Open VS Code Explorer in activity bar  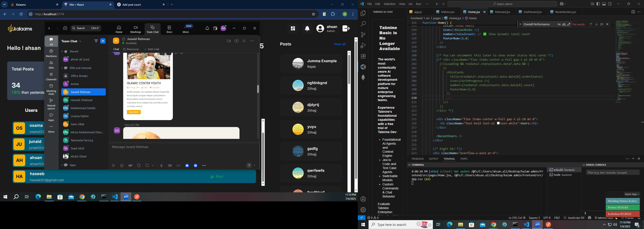[363, 13]
